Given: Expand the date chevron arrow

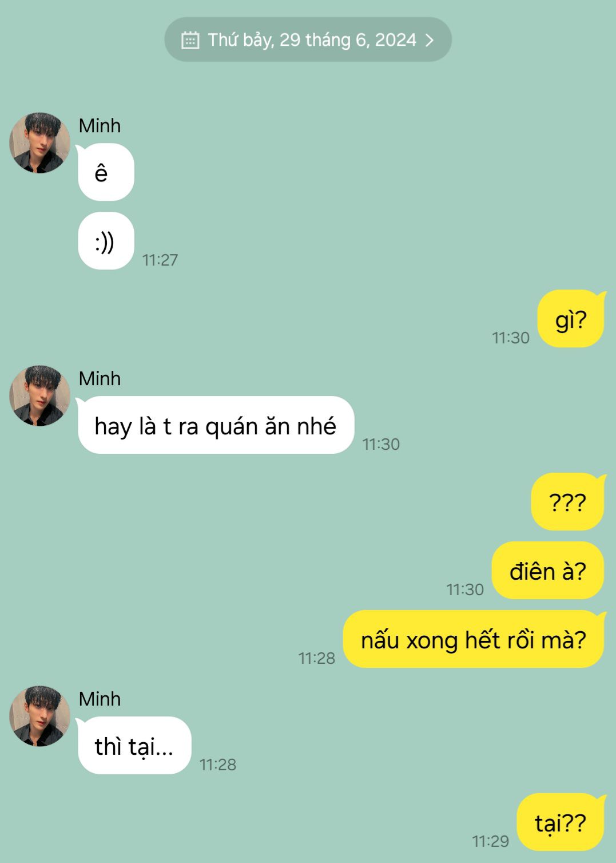Looking at the screenshot, I should [430, 40].
